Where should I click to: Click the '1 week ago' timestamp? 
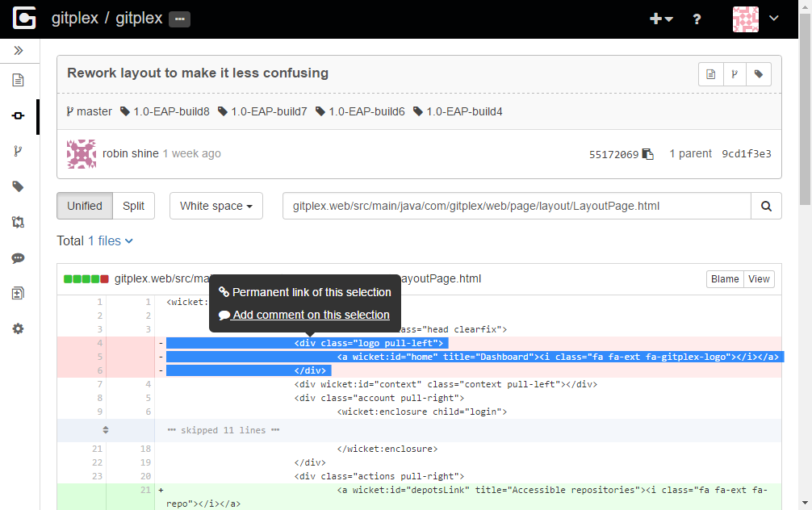click(x=191, y=154)
